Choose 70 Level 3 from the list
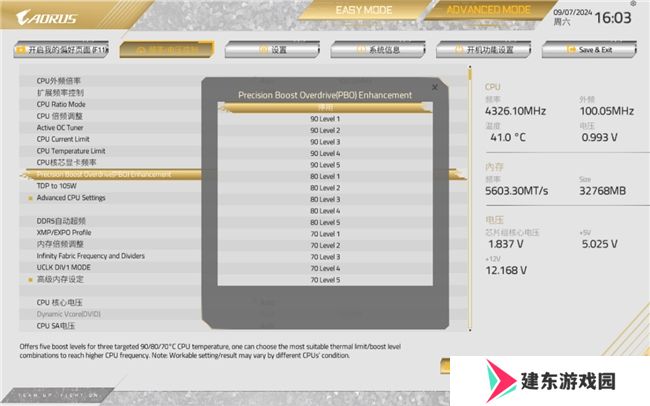 point(325,257)
